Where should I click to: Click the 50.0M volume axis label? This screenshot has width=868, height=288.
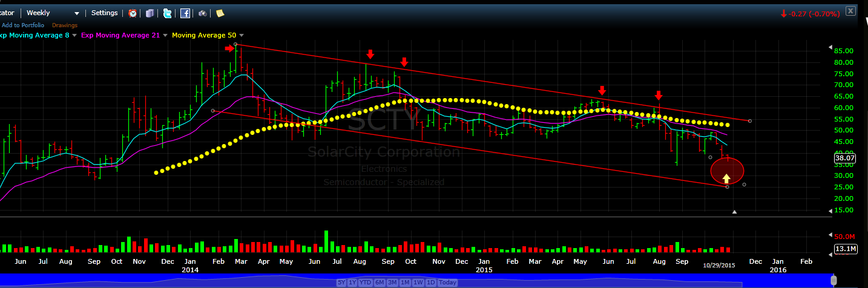pyautogui.click(x=844, y=237)
